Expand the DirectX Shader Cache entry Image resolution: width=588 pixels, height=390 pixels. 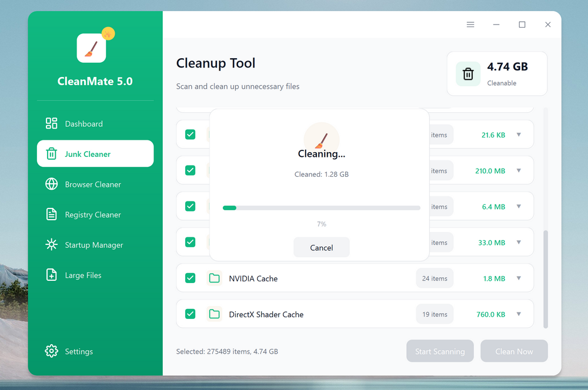(518, 314)
